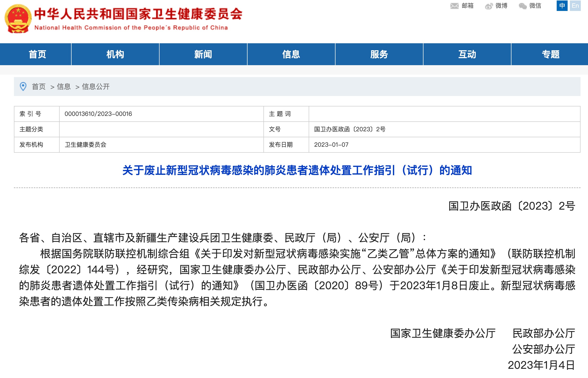
Task: Select the 新闻 navigation tab
Action: coord(203,54)
